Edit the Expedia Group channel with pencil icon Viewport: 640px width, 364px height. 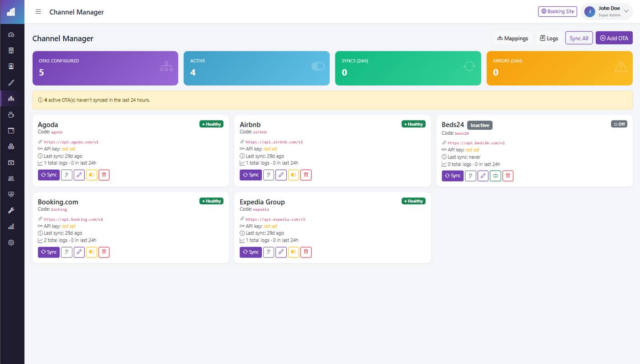pyautogui.click(x=281, y=252)
